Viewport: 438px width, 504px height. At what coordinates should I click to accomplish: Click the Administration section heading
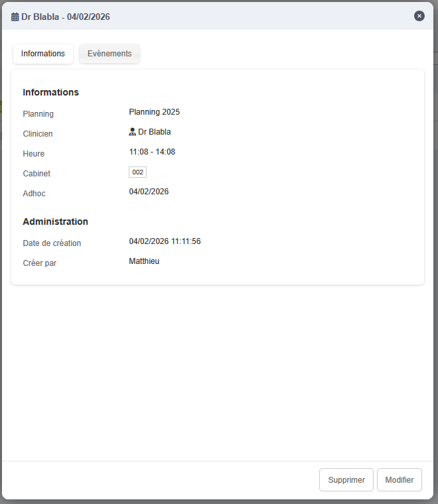point(55,221)
